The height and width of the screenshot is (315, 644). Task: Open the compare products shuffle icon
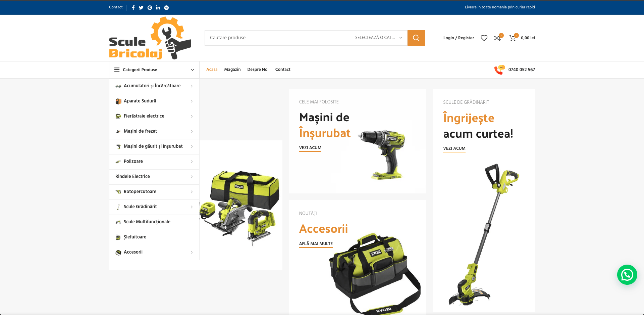pos(497,38)
